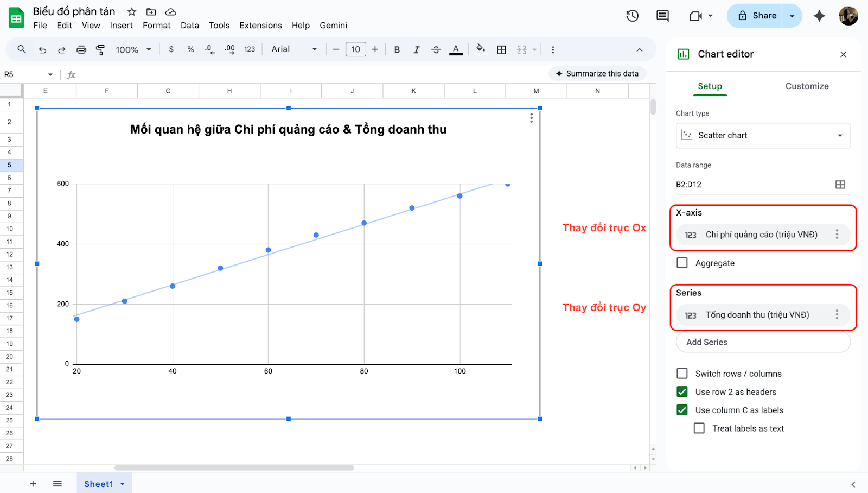
Task: Print the spreadsheet using the printer icon
Action: [81, 50]
